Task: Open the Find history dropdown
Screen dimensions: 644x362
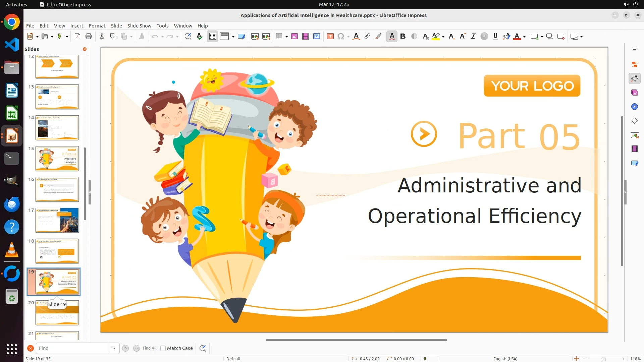Action: [x=114, y=348]
